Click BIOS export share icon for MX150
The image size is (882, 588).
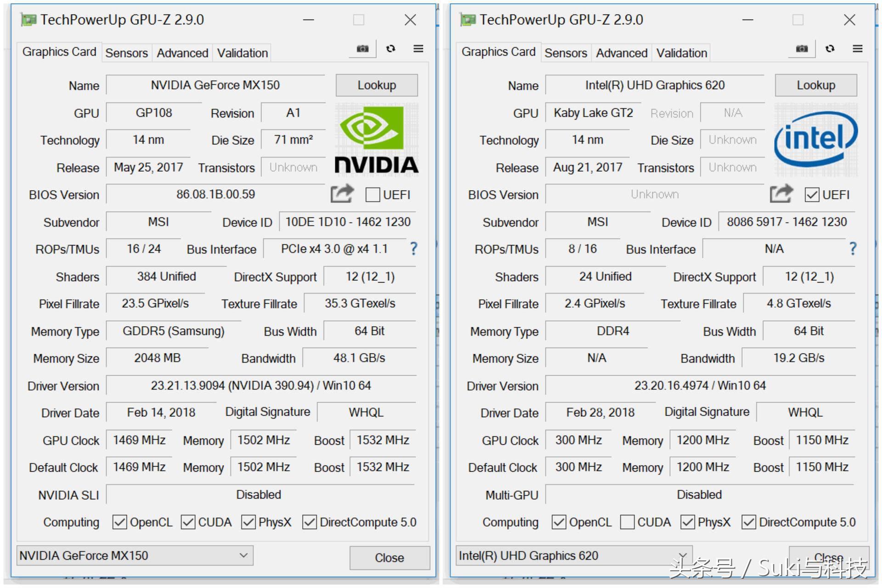342,194
